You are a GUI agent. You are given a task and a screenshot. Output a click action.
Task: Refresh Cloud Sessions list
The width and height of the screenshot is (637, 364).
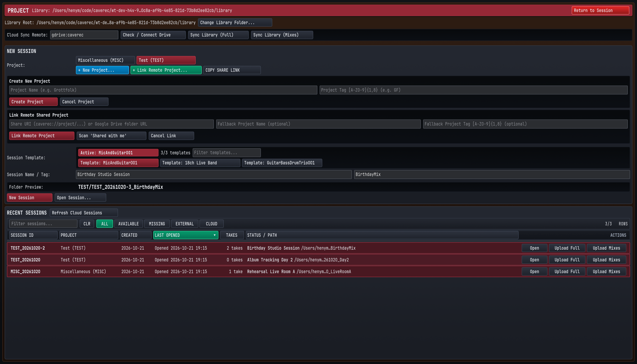coord(83,213)
